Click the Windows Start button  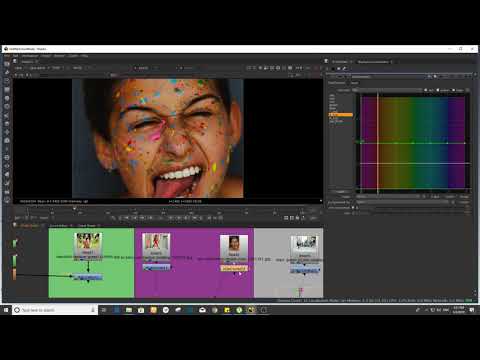point(6,310)
